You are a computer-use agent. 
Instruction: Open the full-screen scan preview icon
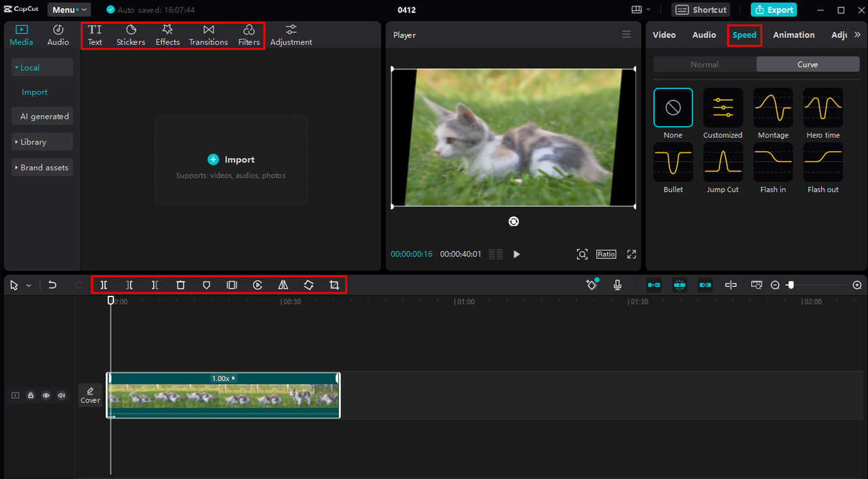(582, 254)
